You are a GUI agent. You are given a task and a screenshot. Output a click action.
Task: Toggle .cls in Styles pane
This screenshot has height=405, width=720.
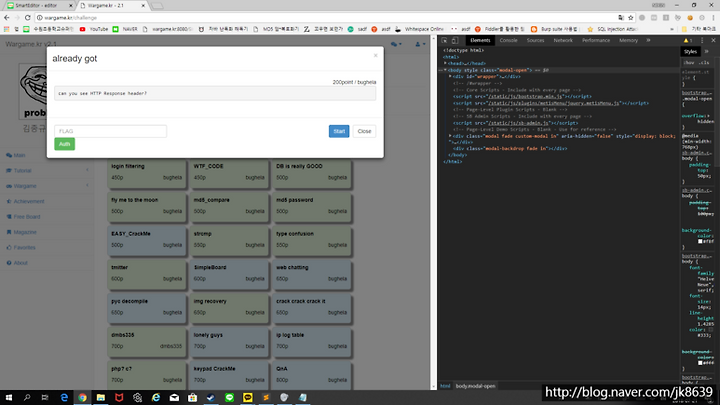(704, 62)
